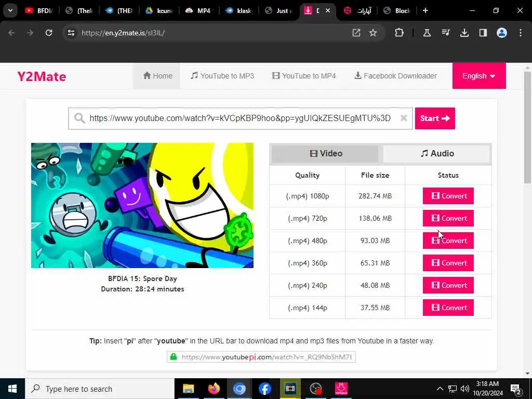
Task: Open the profile avatar icon
Action: coord(501,33)
